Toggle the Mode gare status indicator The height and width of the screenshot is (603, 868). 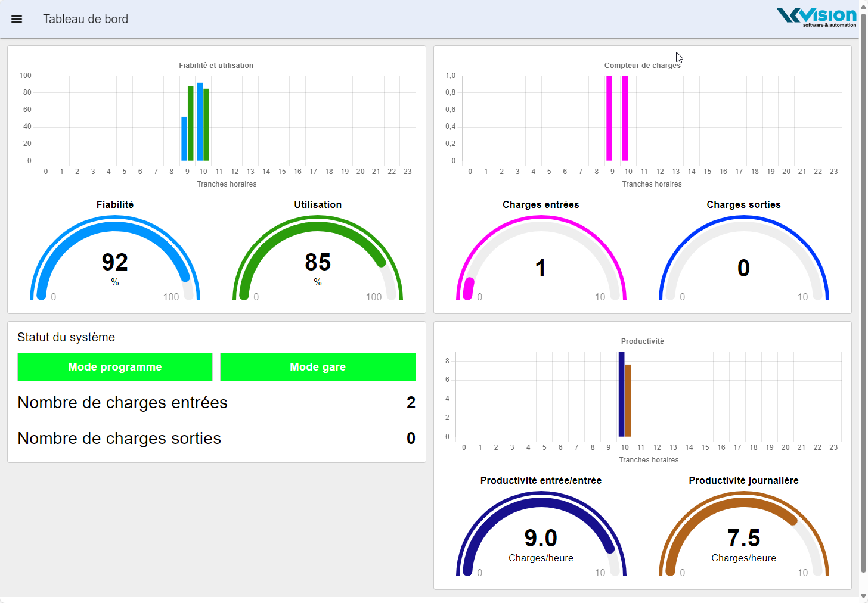click(318, 367)
